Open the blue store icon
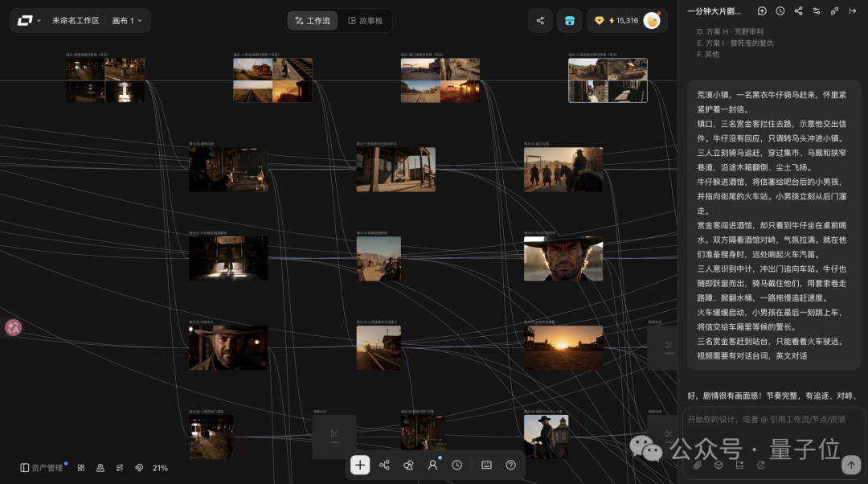 click(x=570, y=21)
